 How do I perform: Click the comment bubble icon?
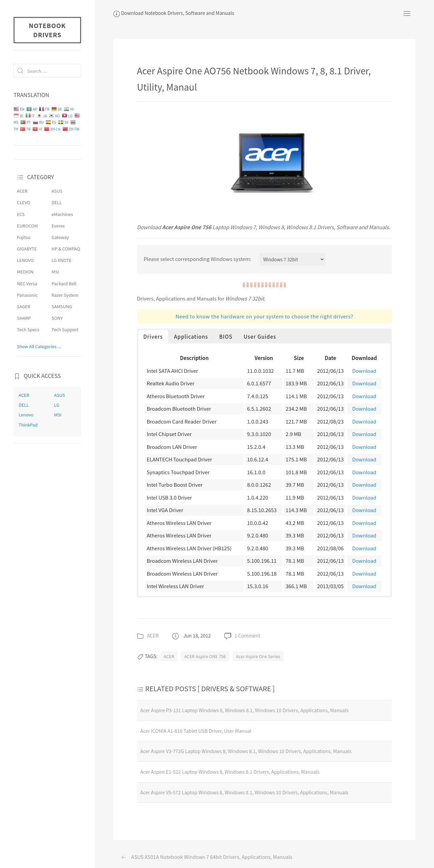click(228, 636)
